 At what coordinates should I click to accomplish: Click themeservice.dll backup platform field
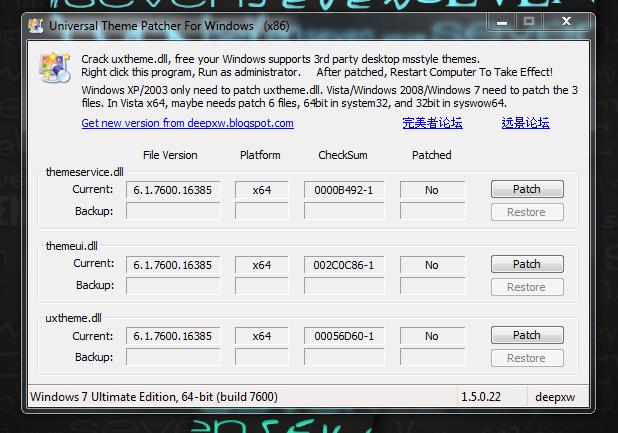point(262,211)
